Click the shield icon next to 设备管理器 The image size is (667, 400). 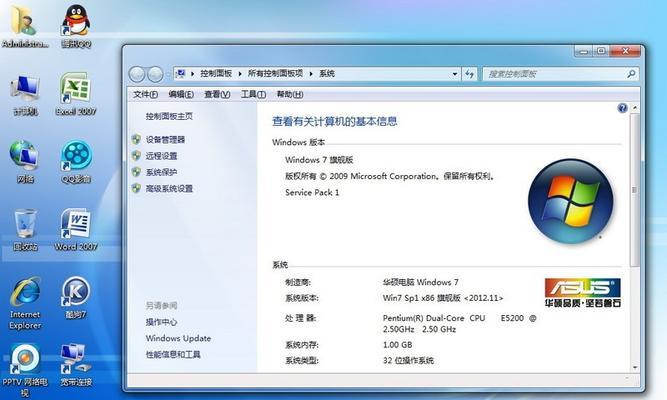click(x=136, y=139)
